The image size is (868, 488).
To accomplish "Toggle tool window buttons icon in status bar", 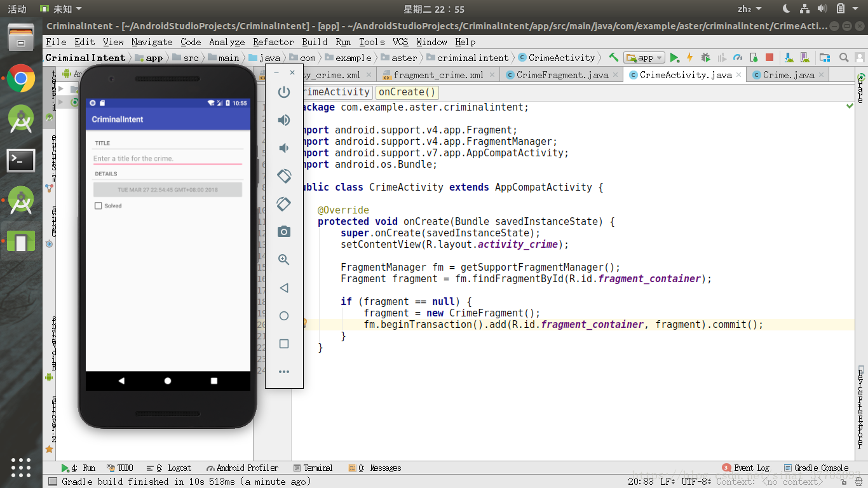I will tap(53, 482).
